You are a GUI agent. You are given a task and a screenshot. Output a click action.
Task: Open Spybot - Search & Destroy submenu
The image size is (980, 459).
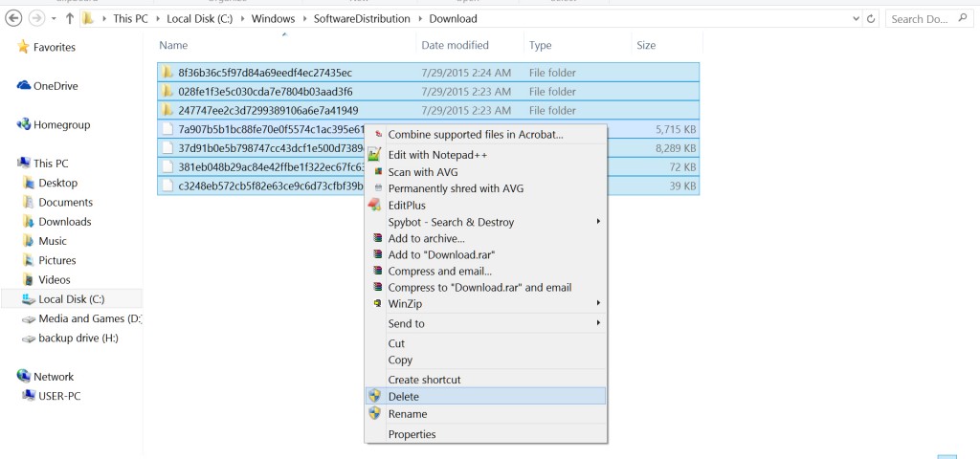(x=485, y=222)
